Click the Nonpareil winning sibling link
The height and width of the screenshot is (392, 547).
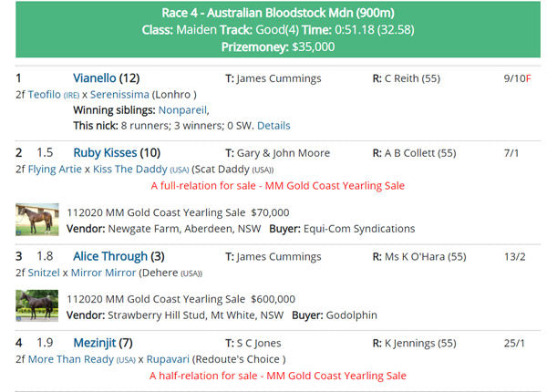185,109
